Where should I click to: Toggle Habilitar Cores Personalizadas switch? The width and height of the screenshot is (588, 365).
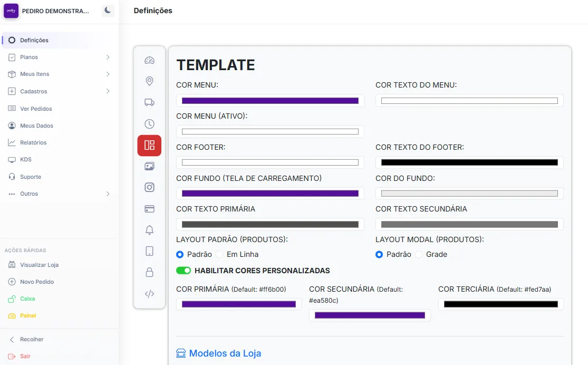click(x=184, y=271)
